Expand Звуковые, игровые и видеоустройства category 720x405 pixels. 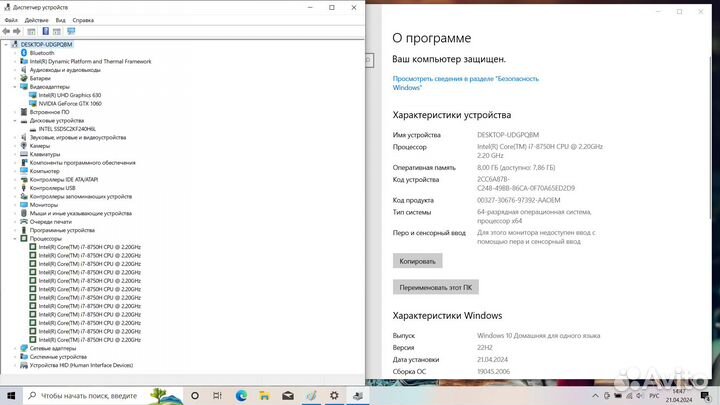pyautogui.click(x=15, y=137)
